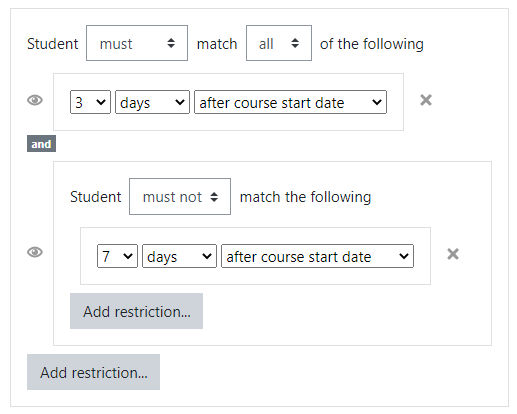517x414 pixels.
Task: Click 'match the following' text
Action: (x=305, y=197)
